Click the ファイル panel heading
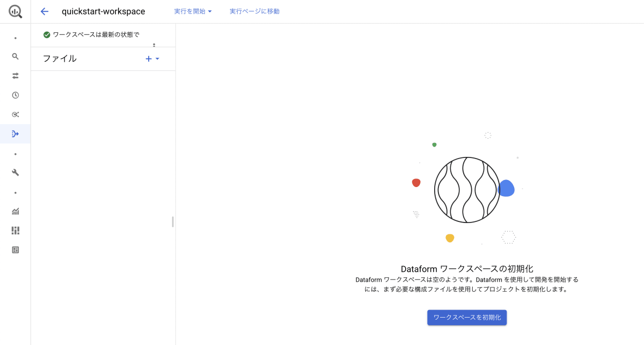The width and height of the screenshot is (644, 345). (60, 59)
